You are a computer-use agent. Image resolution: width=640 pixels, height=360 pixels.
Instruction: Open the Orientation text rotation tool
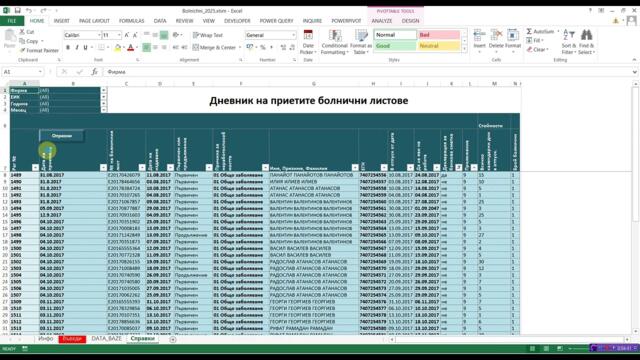[x=176, y=35]
